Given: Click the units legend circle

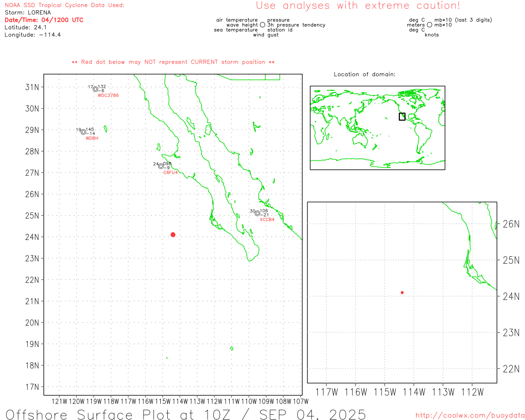Looking at the screenshot, I should coord(429,25).
